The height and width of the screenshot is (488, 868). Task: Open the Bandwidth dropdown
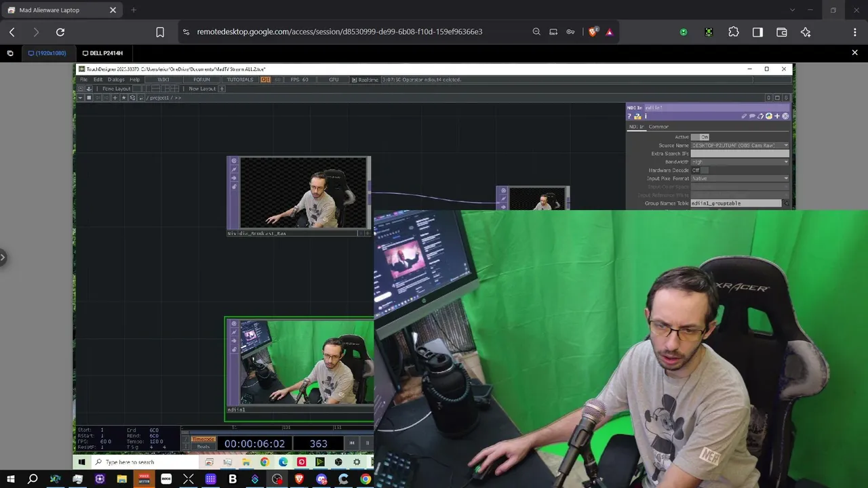(740, 162)
